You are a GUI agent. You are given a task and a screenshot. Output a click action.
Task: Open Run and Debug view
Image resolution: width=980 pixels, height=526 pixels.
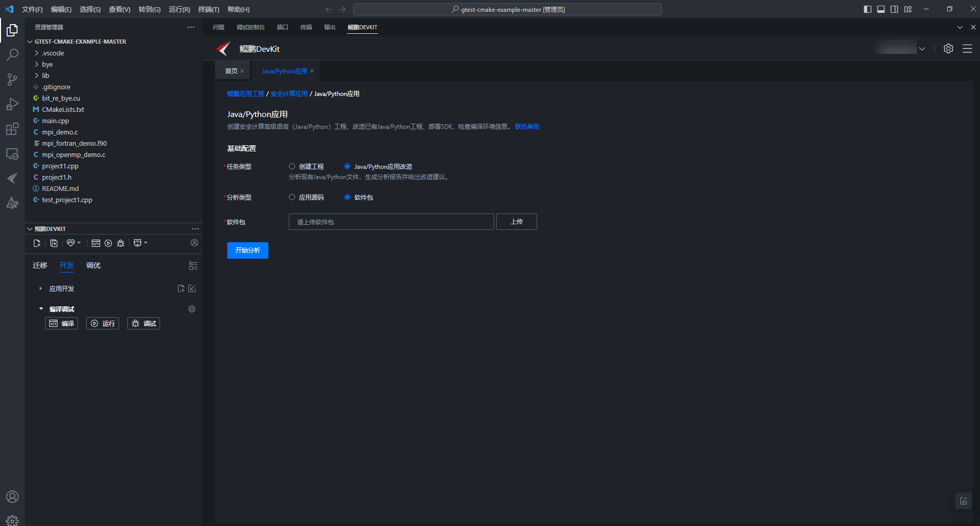12,104
